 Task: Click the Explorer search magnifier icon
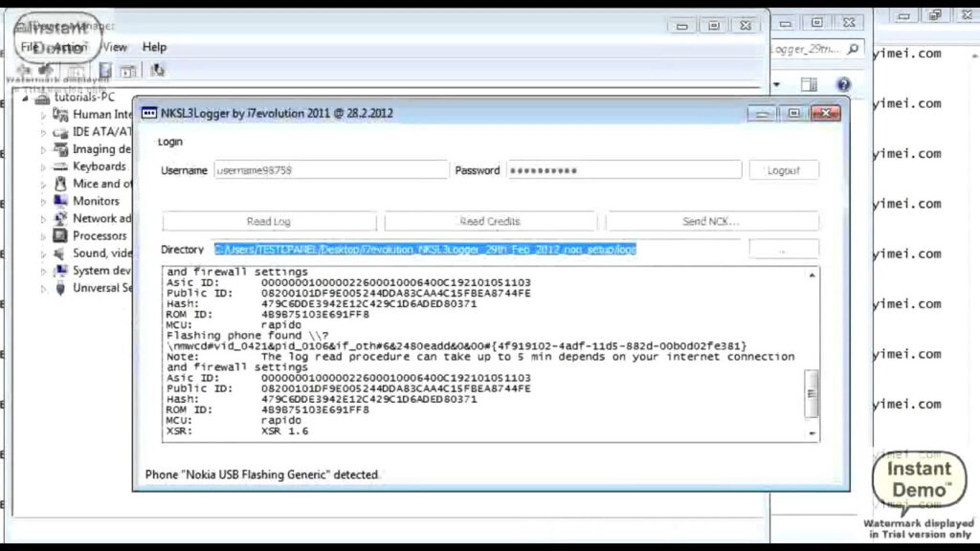(x=853, y=49)
